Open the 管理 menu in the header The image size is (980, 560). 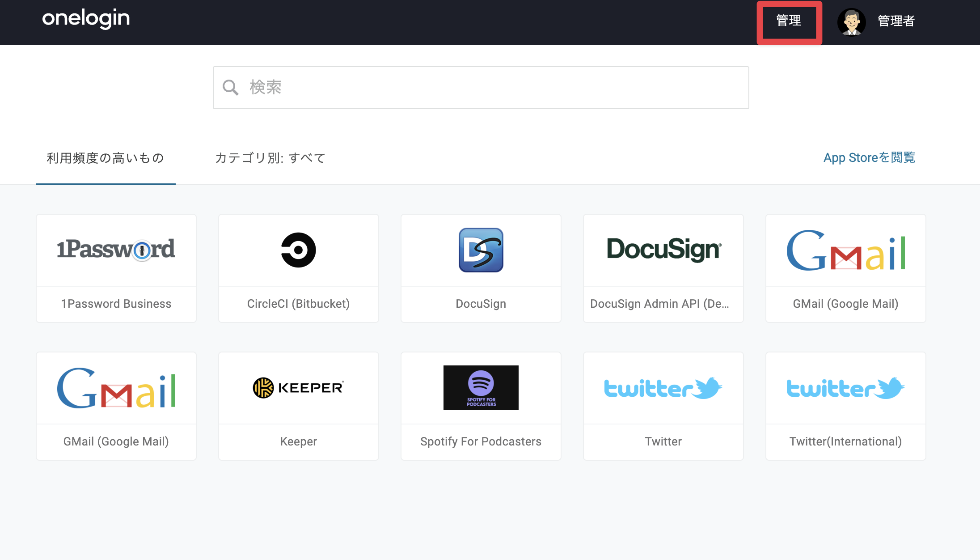point(789,21)
